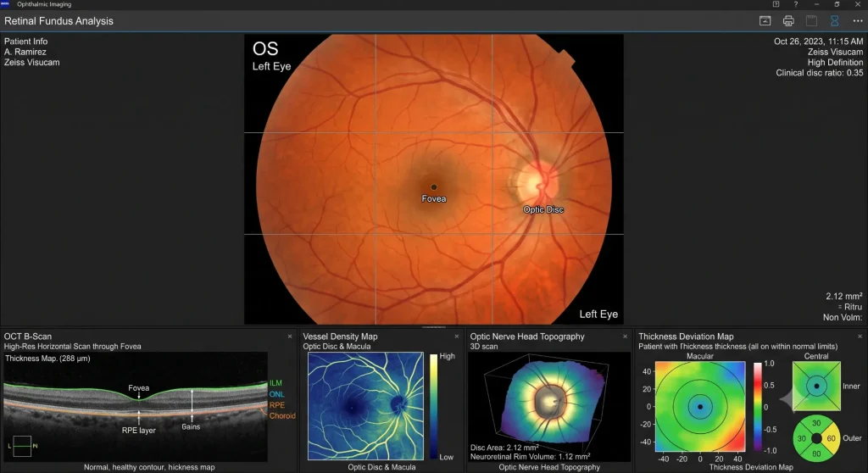This screenshot has height=473, width=868.
Task: Click the thickness deviation rainbow color scale
Action: [x=757, y=407]
